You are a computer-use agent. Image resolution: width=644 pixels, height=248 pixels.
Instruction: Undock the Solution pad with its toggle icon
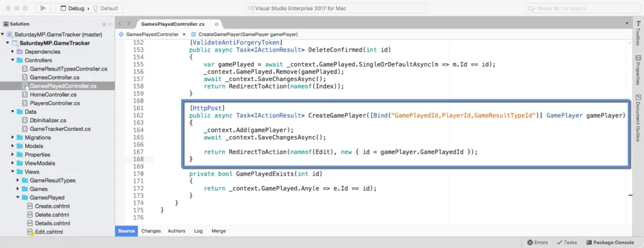tap(104, 25)
